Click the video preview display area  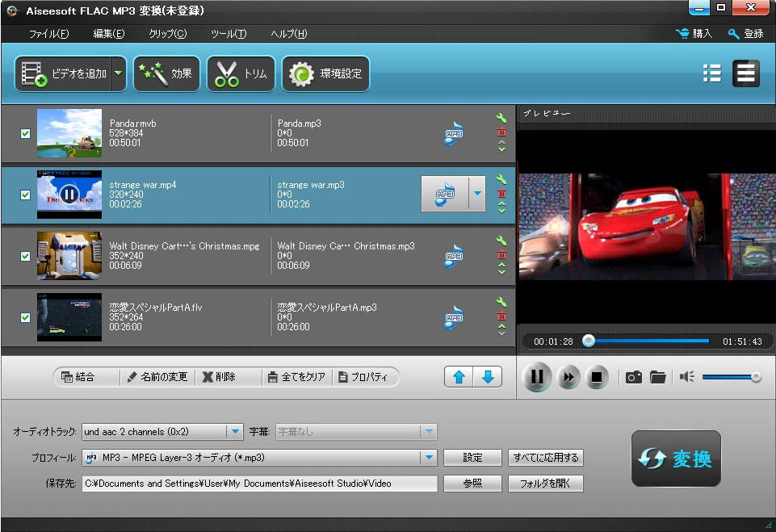click(x=646, y=227)
